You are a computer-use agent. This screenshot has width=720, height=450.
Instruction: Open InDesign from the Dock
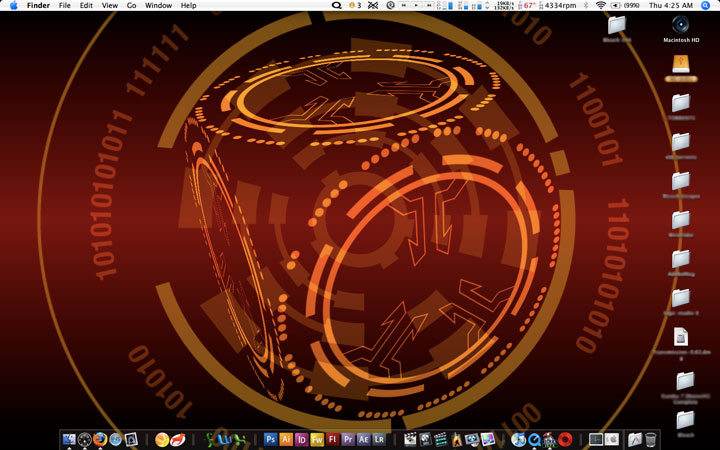pyautogui.click(x=301, y=439)
